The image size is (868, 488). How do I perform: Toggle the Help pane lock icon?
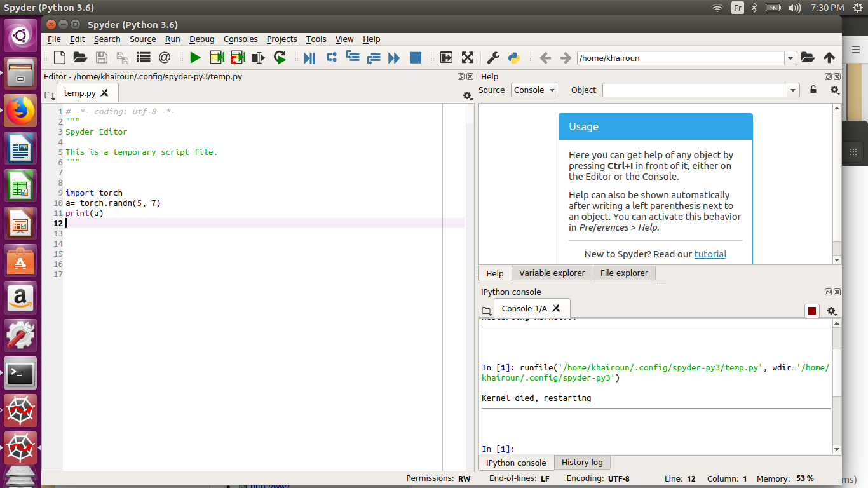pos(813,90)
